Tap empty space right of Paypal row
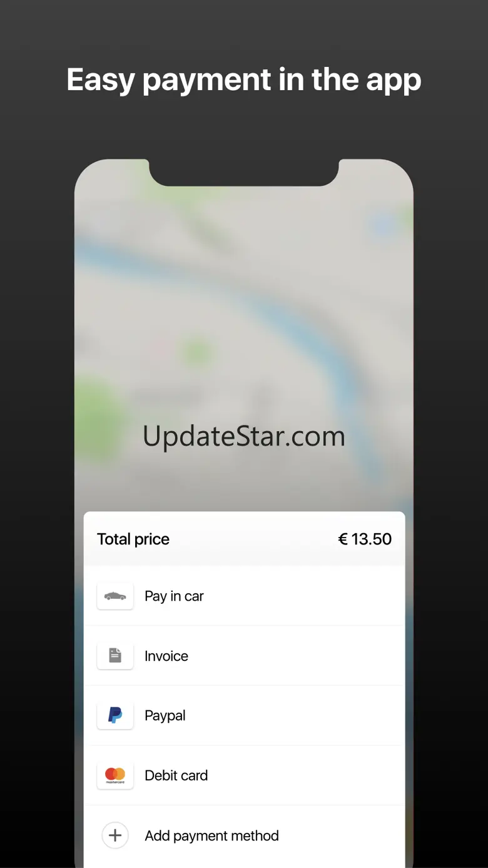This screenshot has width=488, height=868. point(294,715)
